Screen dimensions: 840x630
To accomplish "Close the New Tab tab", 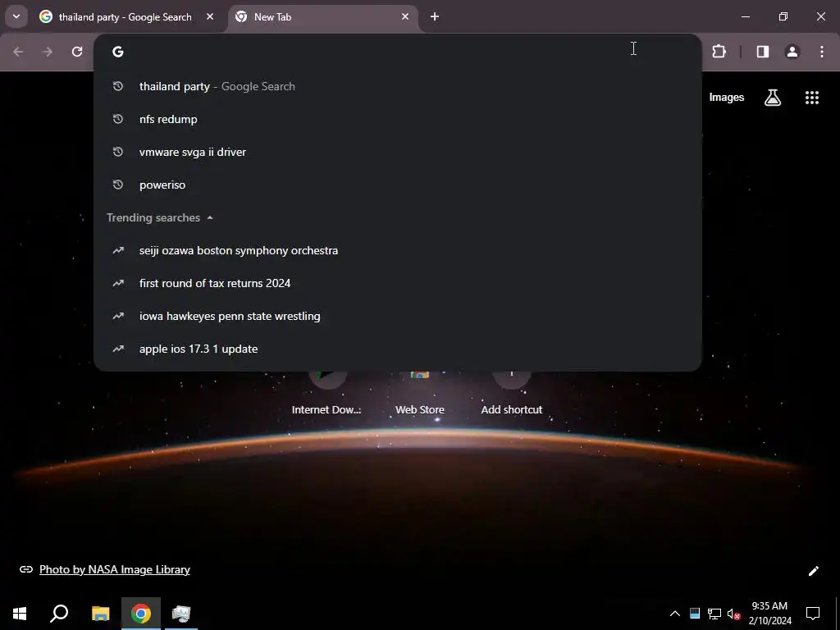I will coord(405,16).
